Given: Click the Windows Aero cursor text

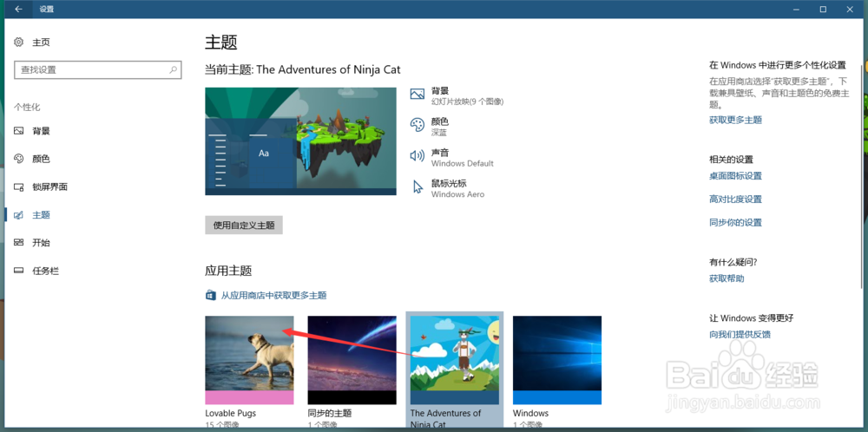Looking at the screenshot, I should (457, 194).
